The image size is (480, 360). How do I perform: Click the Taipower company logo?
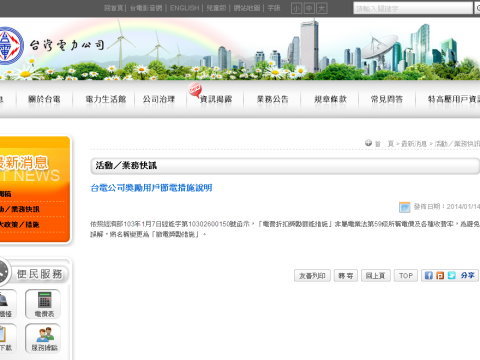coord(11,46)
